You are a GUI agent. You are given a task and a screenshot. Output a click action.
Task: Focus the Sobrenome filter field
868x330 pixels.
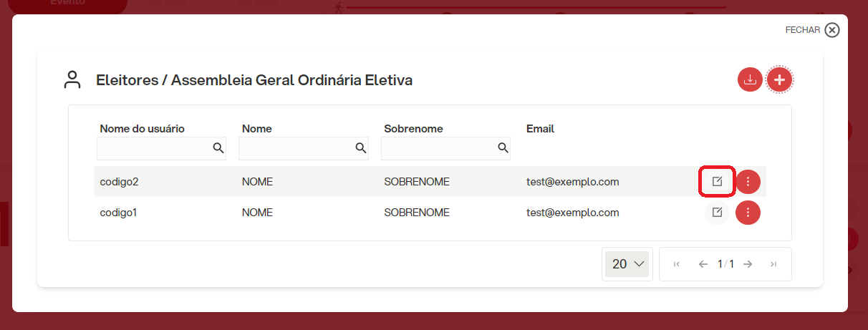coord(446,148)
